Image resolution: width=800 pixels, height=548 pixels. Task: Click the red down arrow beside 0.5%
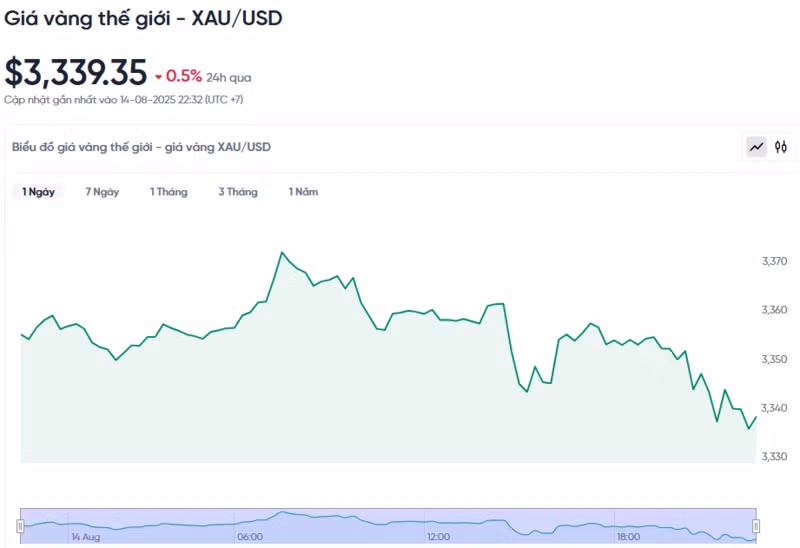pos(158,77)
